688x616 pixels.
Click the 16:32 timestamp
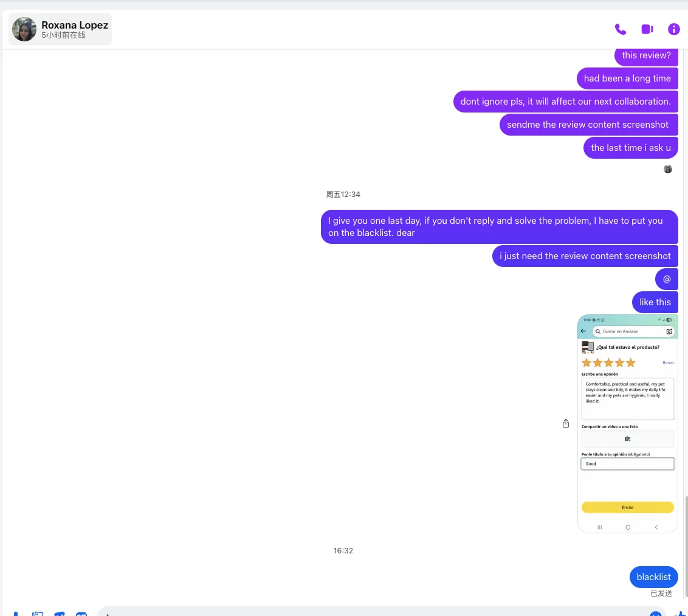[x=343, y=550]
